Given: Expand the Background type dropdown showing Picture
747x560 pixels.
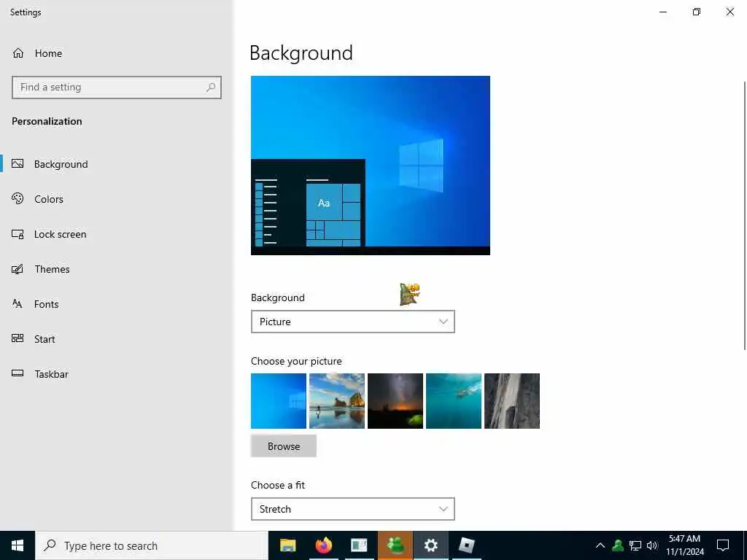Looking at the screenshot, I should pos(353,322).
